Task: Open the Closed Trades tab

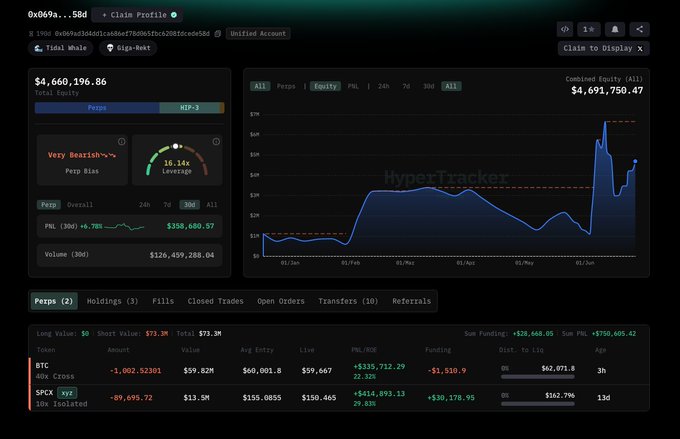Action: click(x=216, y=301)
